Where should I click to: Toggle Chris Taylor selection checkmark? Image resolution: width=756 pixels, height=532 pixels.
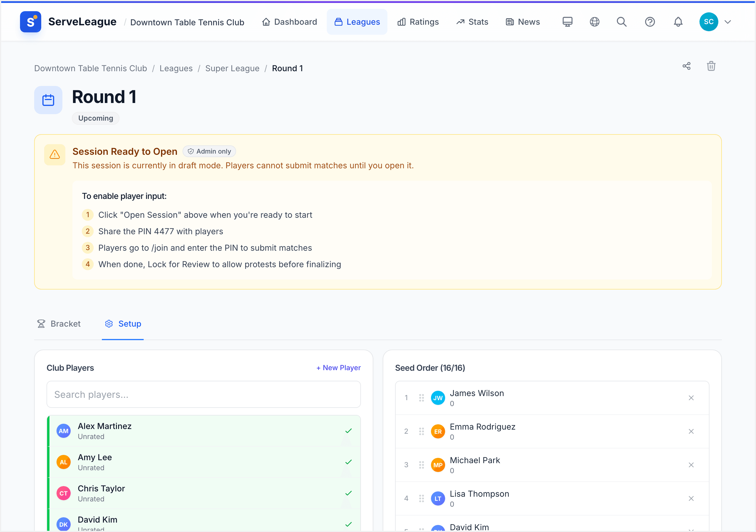click(x=348, y=493)
